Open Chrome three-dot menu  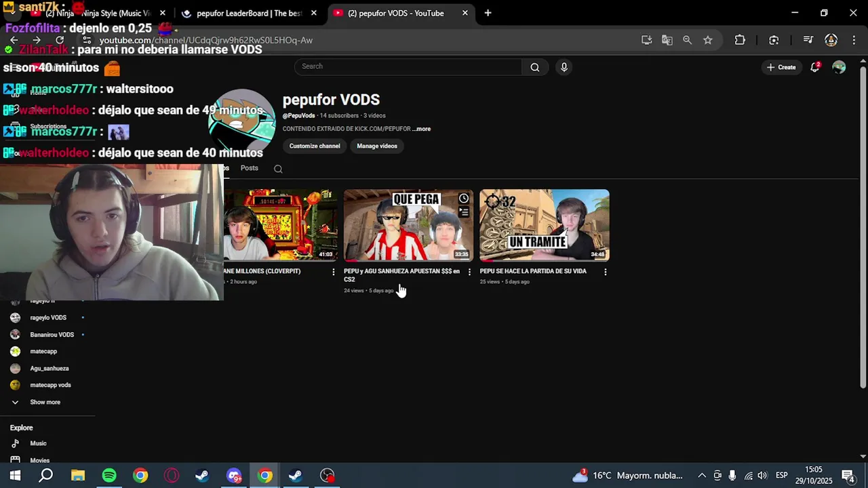tap(853, 40)
